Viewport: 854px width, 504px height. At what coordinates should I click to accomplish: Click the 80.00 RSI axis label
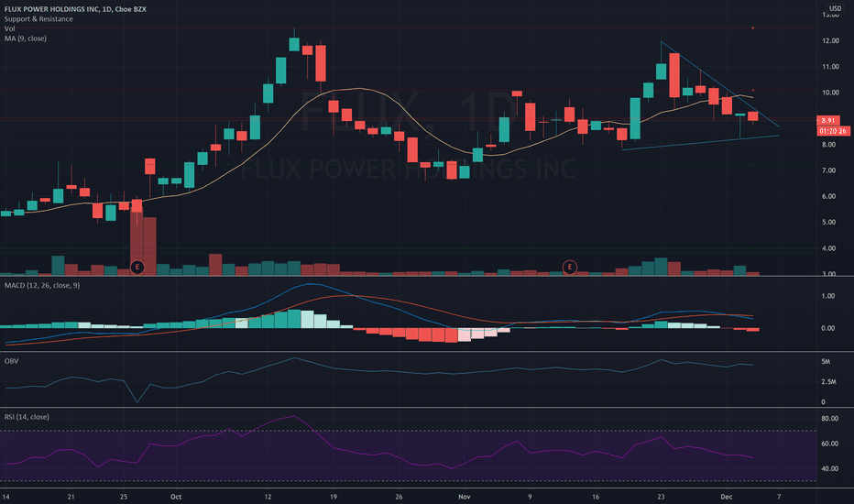(829, 419)
